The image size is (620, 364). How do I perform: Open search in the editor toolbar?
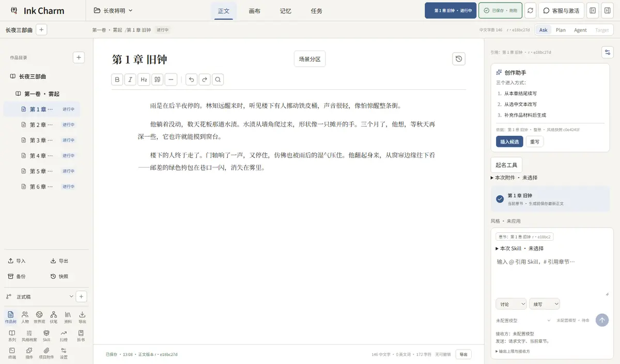[218, 80]
